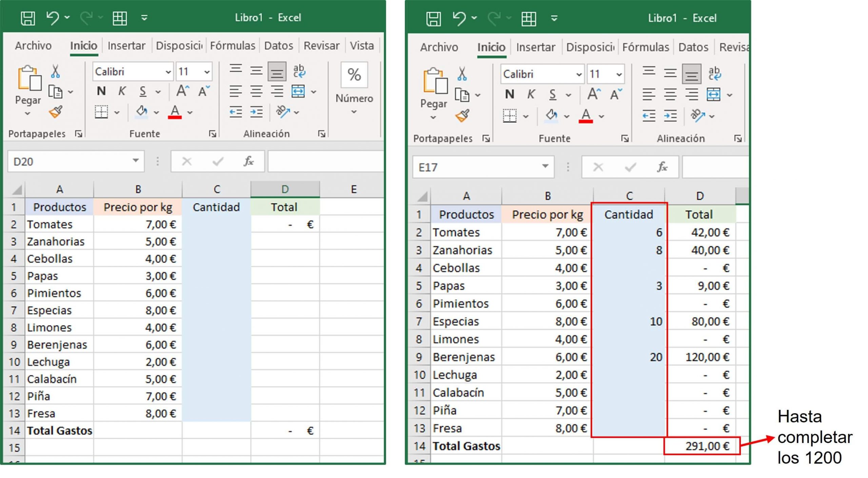Click the red Font Color swatch
The height and width of the screenshot is (478, 868).
174,117
